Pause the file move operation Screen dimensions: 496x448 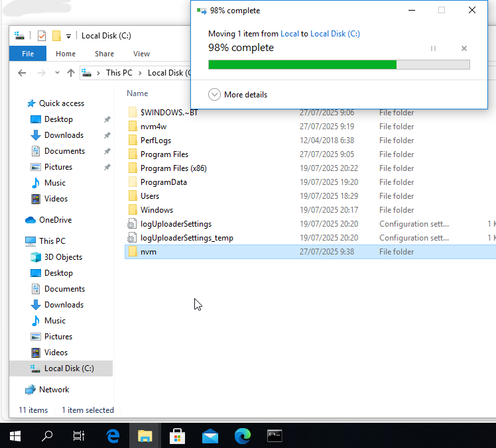433,48
